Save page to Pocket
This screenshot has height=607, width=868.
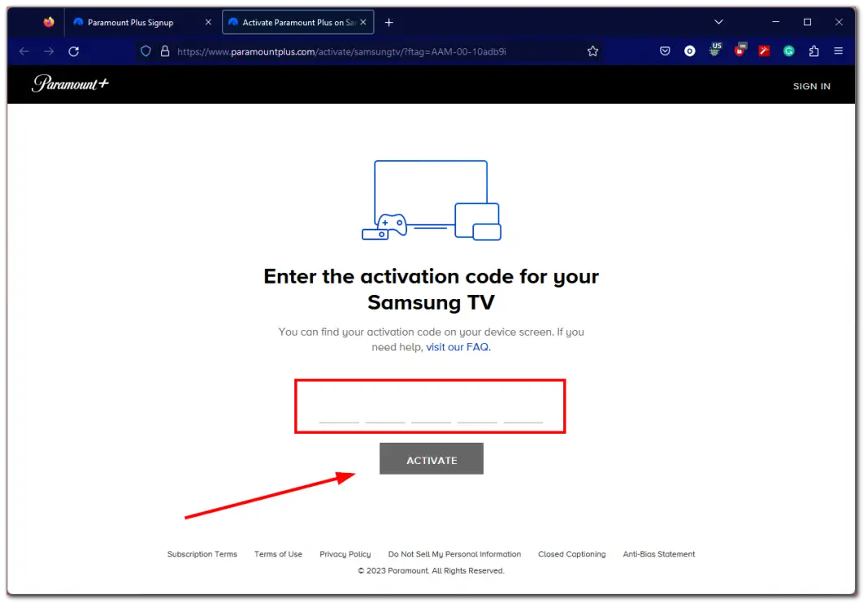[x=665, y=50]
